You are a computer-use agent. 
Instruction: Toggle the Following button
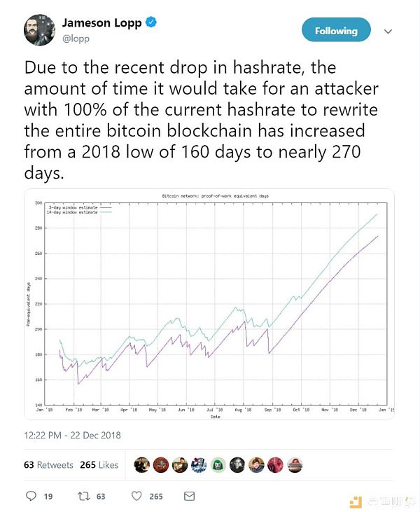336,29
